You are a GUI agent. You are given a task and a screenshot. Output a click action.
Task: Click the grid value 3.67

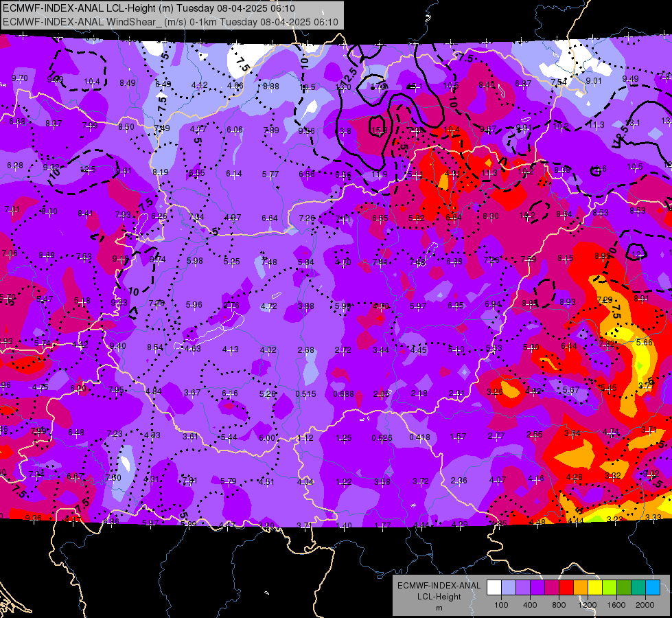tap(192, 393)
